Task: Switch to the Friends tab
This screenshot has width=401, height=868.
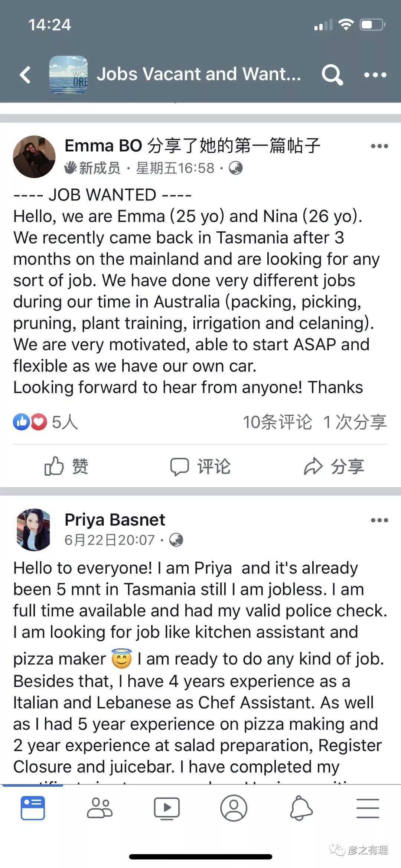Action: 100,808
